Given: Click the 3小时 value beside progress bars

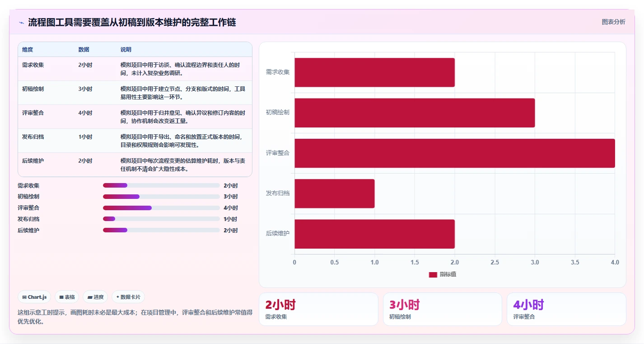Looking at the screenshot, I should point(231,197).
